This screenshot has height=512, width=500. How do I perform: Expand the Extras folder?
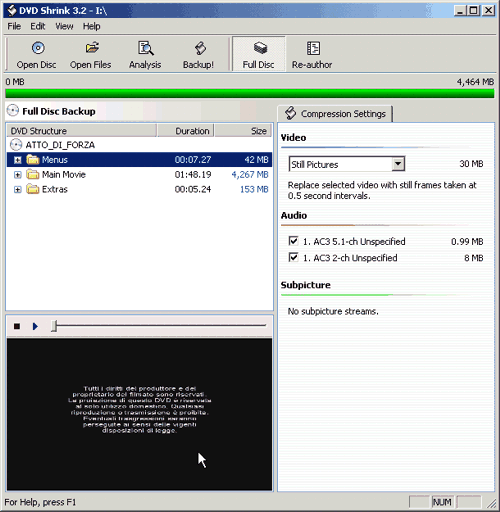(x=18, y=189)
